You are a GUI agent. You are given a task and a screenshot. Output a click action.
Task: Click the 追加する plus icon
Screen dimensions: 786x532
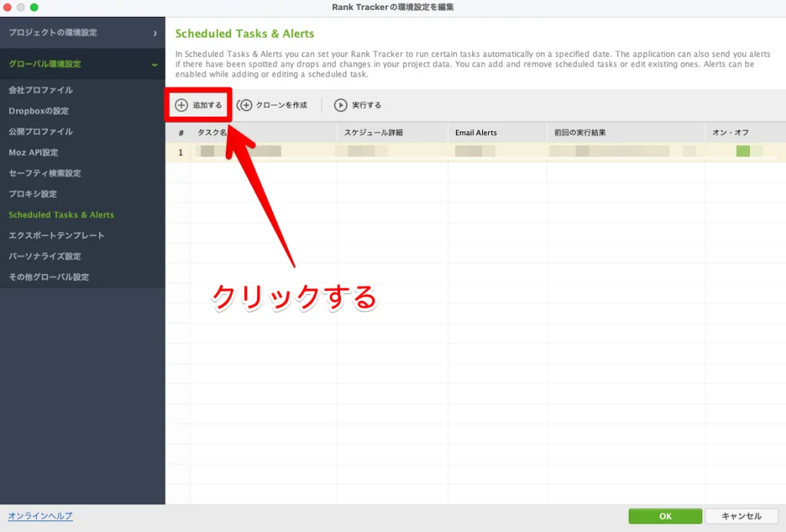pos(181,105)
